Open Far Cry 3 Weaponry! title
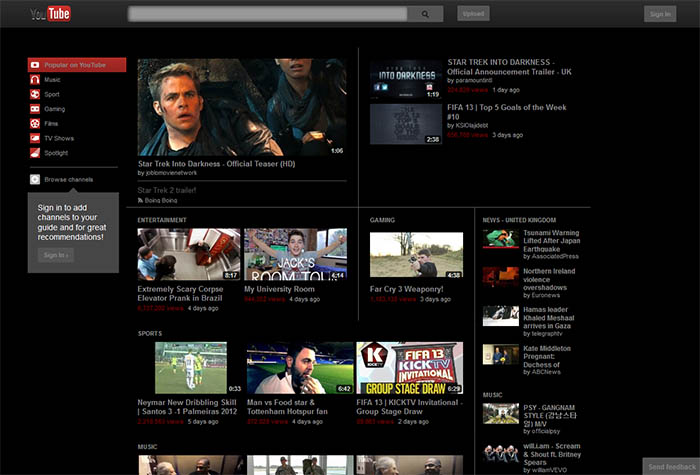The width and height of the screenshot is (700, 475). [x=407, y=289]
